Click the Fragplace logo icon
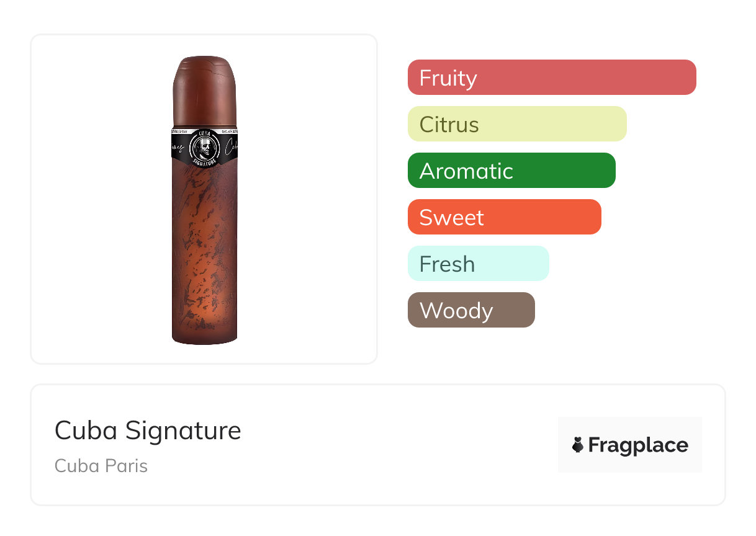 click(578, 445)
